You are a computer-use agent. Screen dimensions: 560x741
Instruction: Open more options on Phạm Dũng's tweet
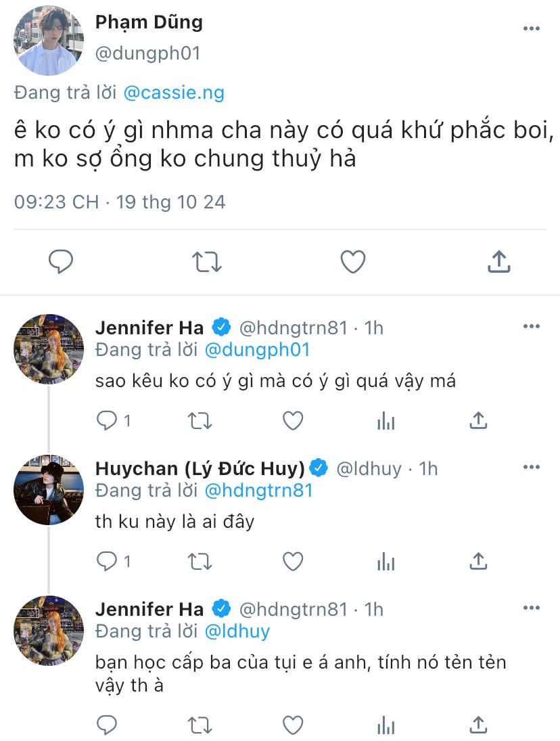(532, 28)
